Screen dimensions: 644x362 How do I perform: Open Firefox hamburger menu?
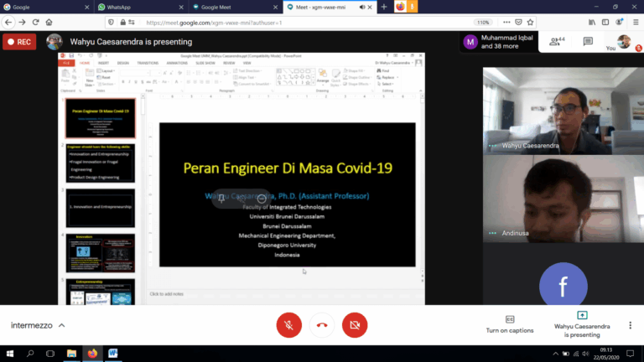pos(636,23)
